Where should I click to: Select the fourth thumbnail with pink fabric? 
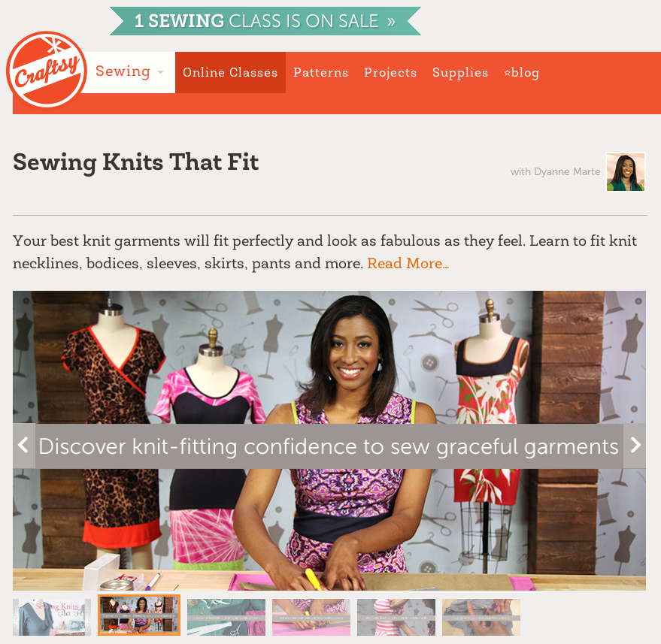311,617
